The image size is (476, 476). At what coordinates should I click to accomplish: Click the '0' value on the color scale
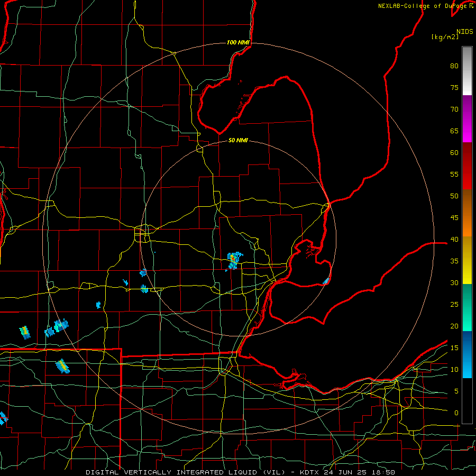coord(456,413)
